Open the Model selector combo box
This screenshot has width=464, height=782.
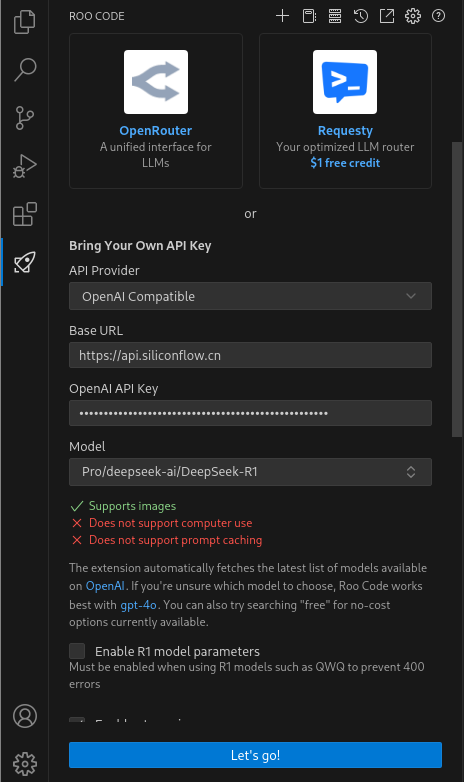(x=250, y=472)
